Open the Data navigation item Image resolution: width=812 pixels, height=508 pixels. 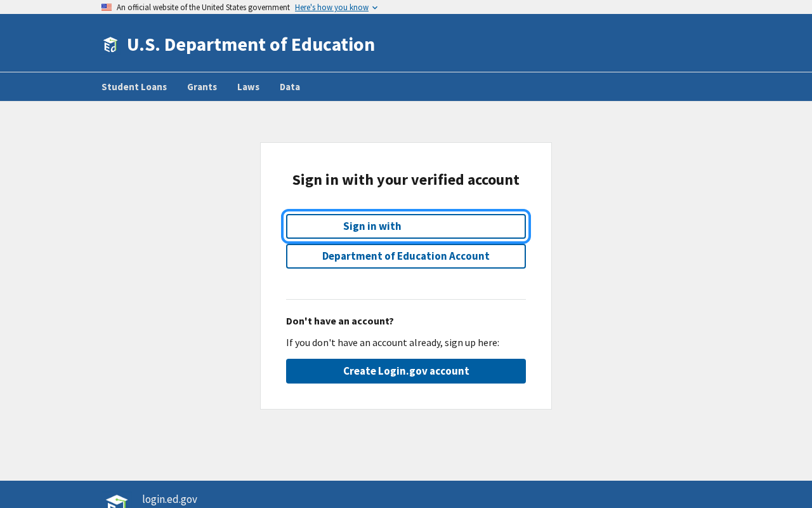pos(290,87)
